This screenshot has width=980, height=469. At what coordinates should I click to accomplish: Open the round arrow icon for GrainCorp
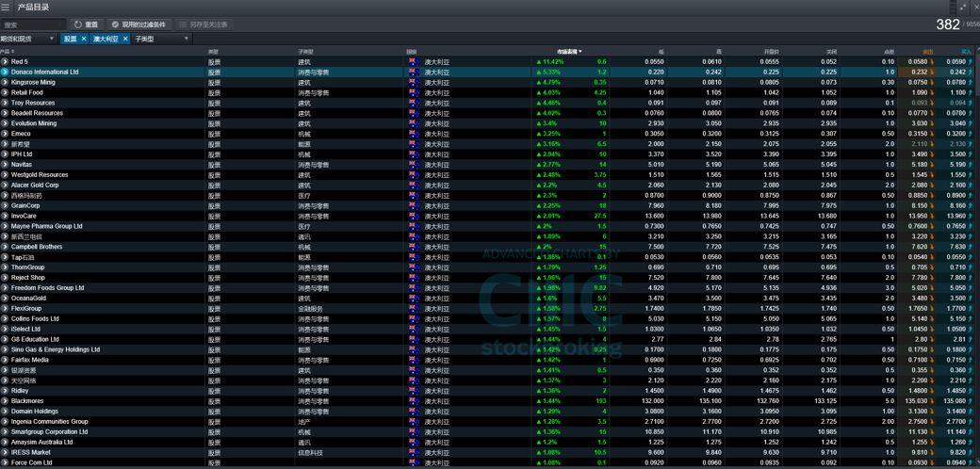point(5,205)
